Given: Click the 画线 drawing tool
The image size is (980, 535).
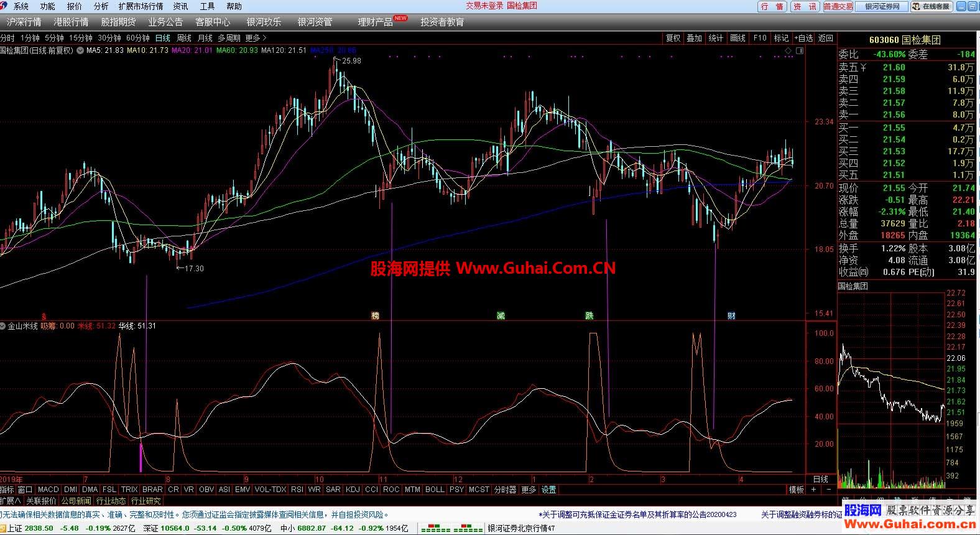Looking at the screenshot, I should coord(738,38).
